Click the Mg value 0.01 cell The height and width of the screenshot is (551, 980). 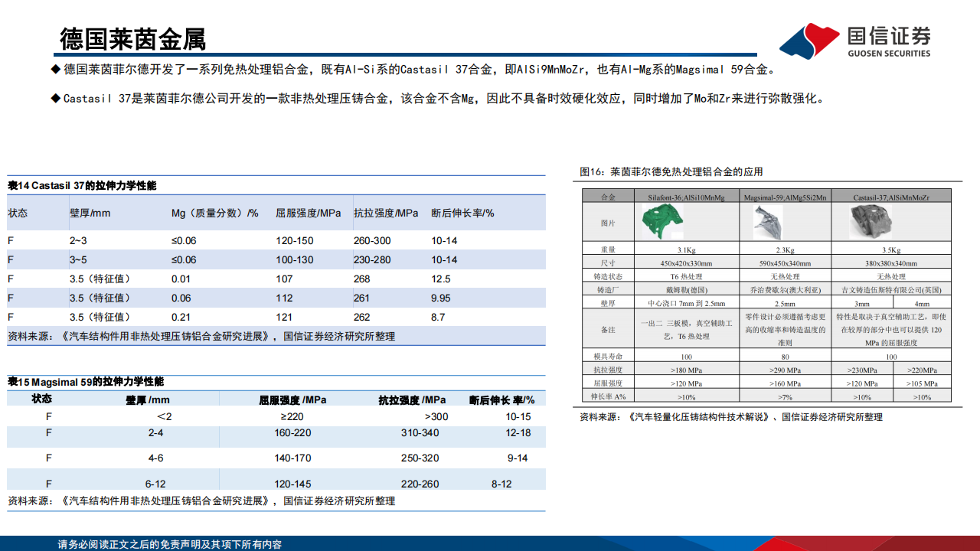181,279
